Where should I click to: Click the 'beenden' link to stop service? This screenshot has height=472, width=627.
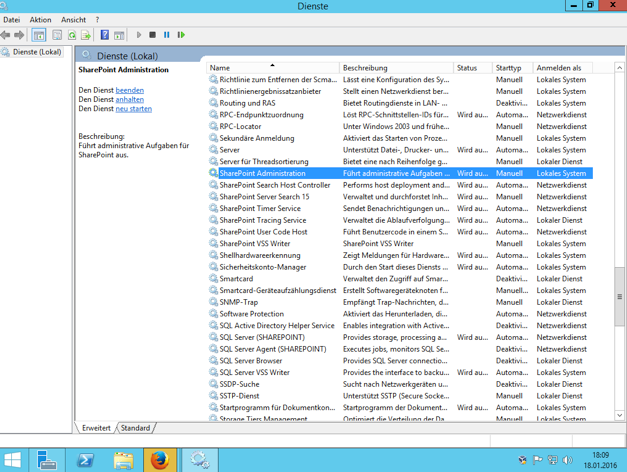tap(130, 90)
